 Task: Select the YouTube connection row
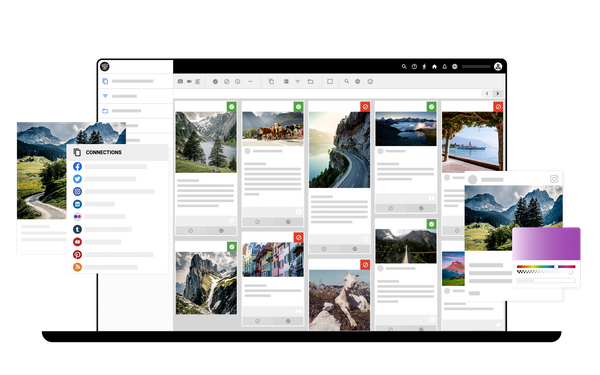118,242
